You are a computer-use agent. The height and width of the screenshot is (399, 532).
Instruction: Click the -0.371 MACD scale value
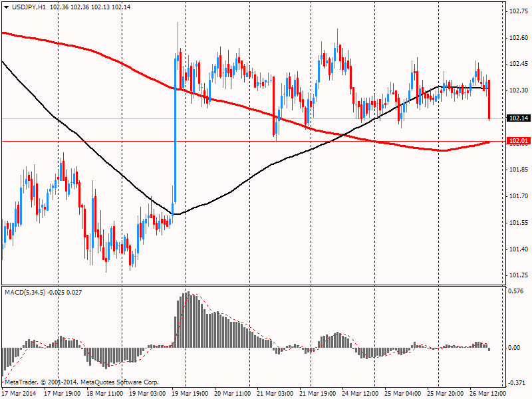coord(517,383)
